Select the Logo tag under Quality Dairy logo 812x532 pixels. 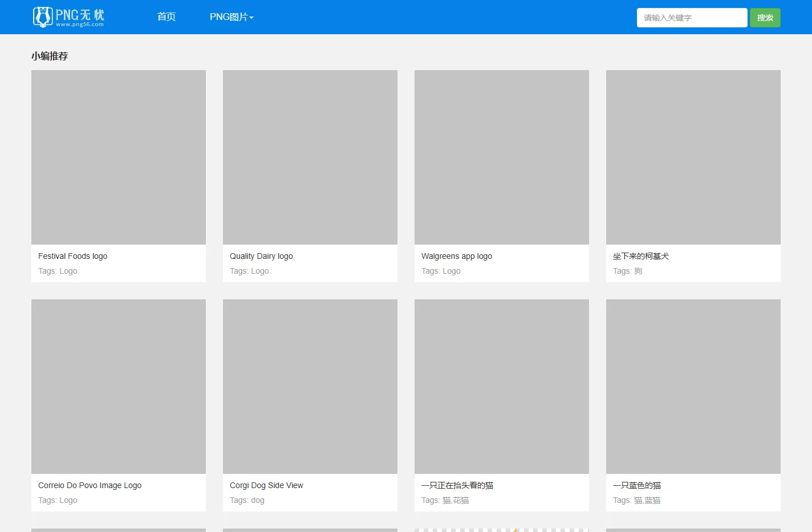coord(260,271)
